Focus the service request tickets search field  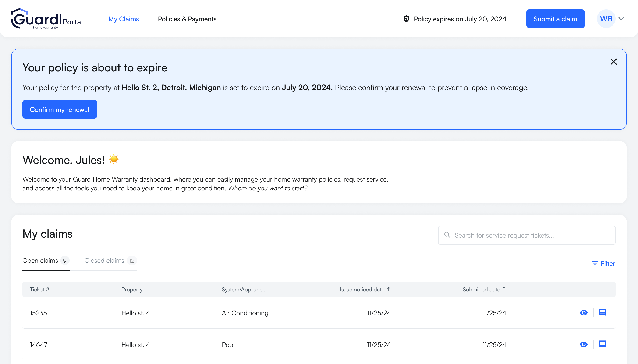click(x=530, y=235)
